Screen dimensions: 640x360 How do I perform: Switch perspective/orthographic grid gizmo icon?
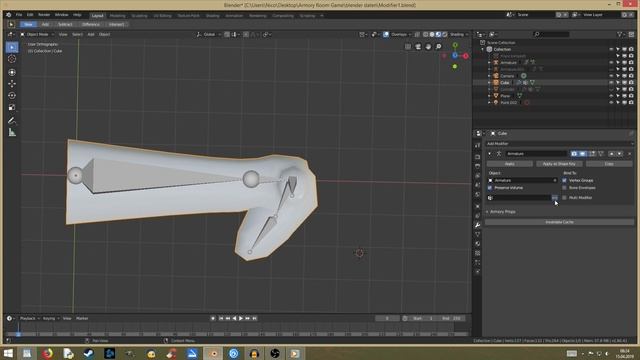[408, 47]
